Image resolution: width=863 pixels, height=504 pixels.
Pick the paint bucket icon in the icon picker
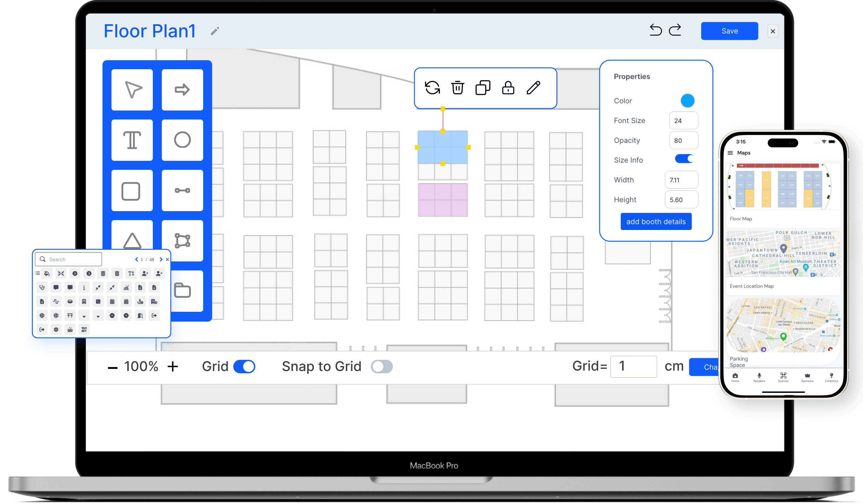click(47, 273)
